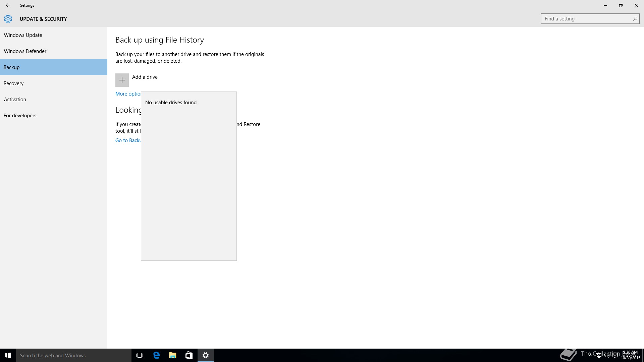Click the Add a drive label
This screenshot has width=644, height=362.
click(x=145, y=77)
